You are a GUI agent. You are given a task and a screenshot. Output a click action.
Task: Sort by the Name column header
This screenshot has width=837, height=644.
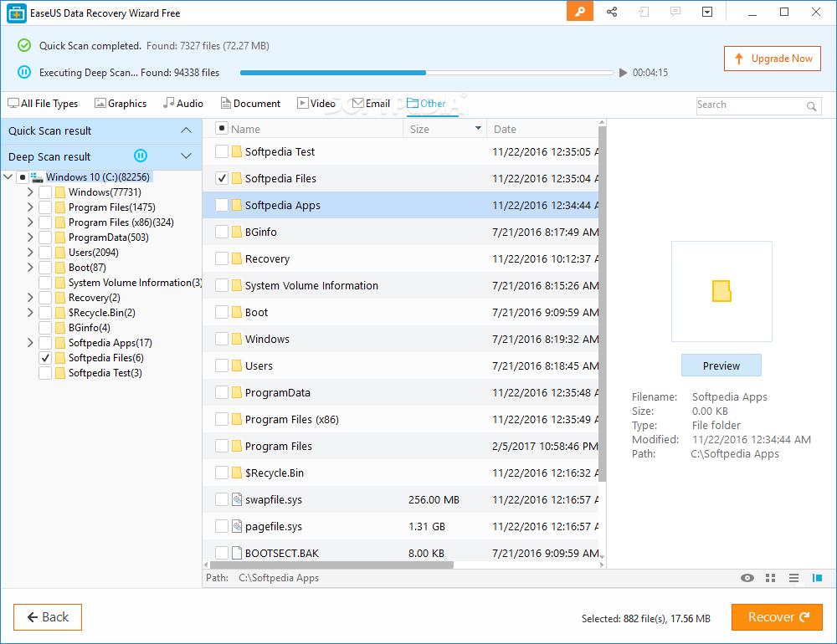[x=245, y=129]
